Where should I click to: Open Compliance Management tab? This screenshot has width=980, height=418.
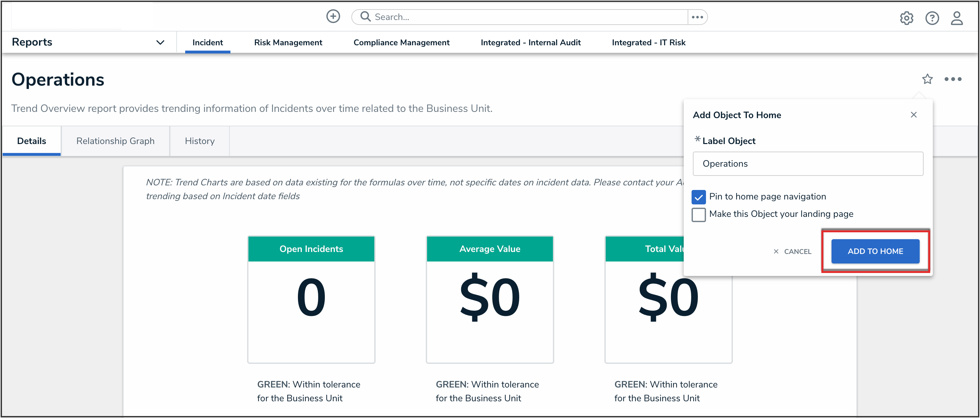pos(402,43)
